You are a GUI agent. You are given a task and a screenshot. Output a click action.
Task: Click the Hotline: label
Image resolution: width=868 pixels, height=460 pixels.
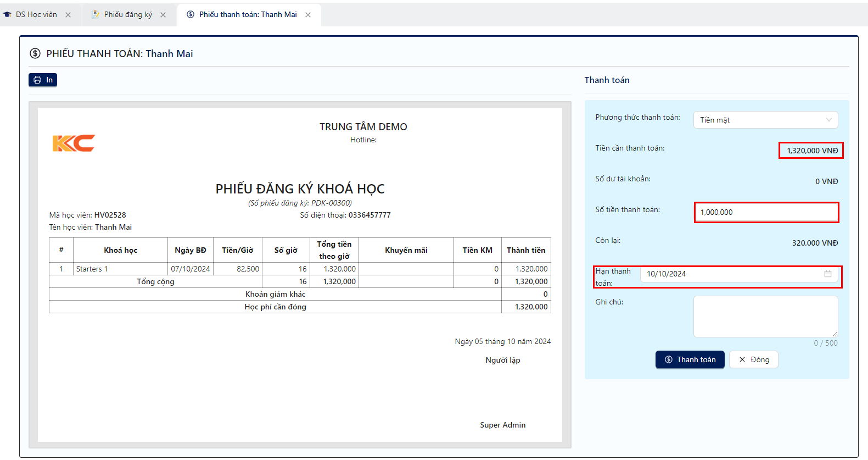pyautogui.click(x=363, y=140)
